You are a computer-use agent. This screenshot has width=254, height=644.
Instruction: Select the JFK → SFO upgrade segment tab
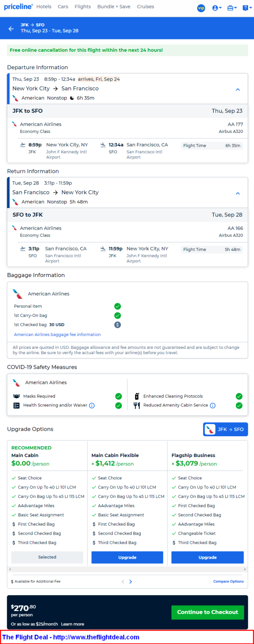click(x=226, y=429)
